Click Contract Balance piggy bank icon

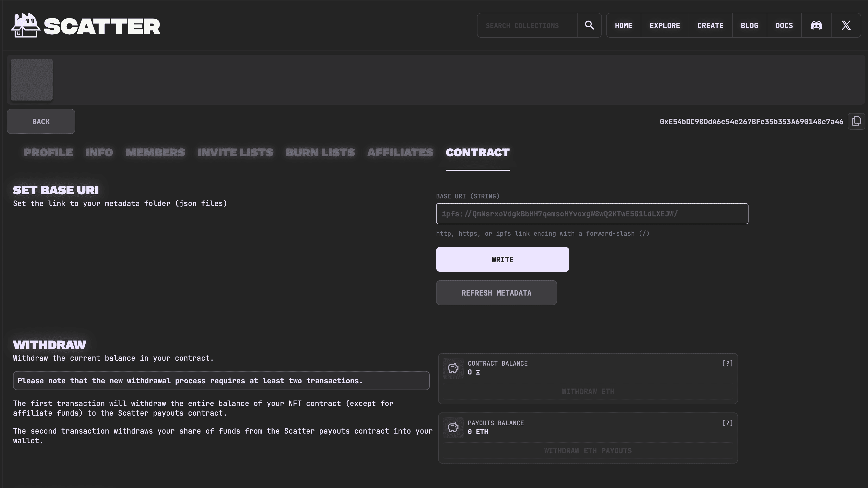[453, 368]
